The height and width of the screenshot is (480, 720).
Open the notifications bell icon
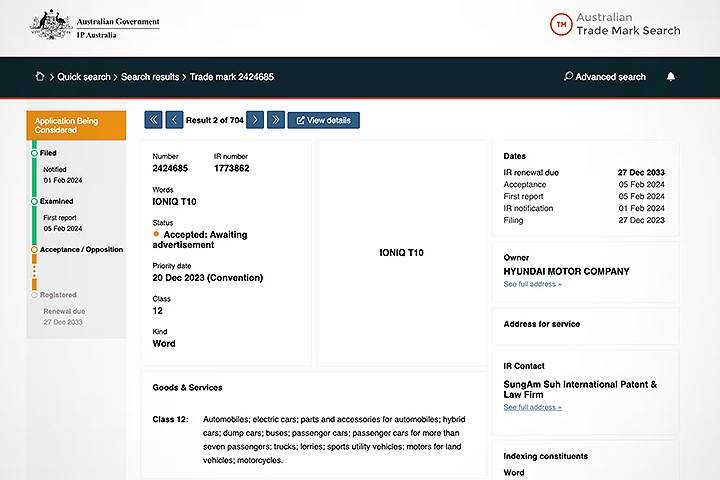point(671,77)
